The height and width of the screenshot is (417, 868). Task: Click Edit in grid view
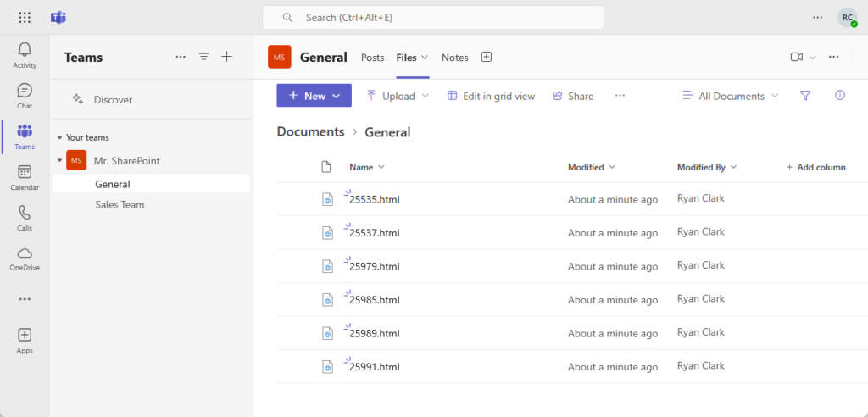tap(491, 96)
